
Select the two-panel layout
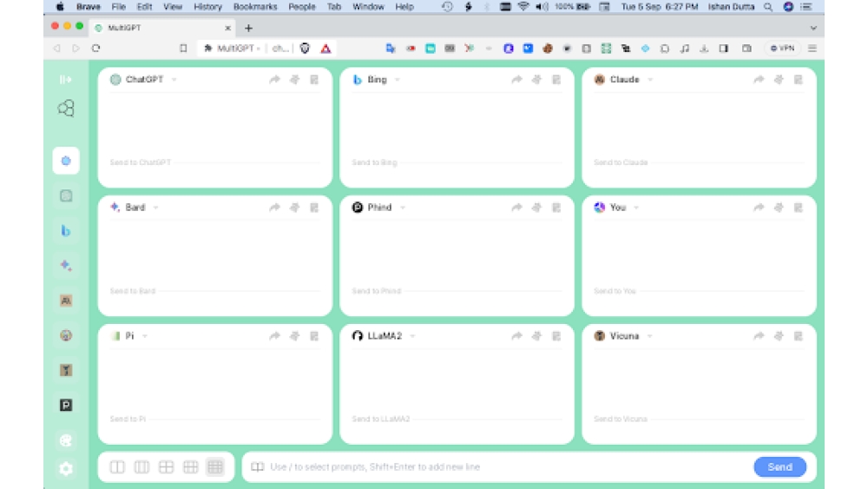[117, 466]
